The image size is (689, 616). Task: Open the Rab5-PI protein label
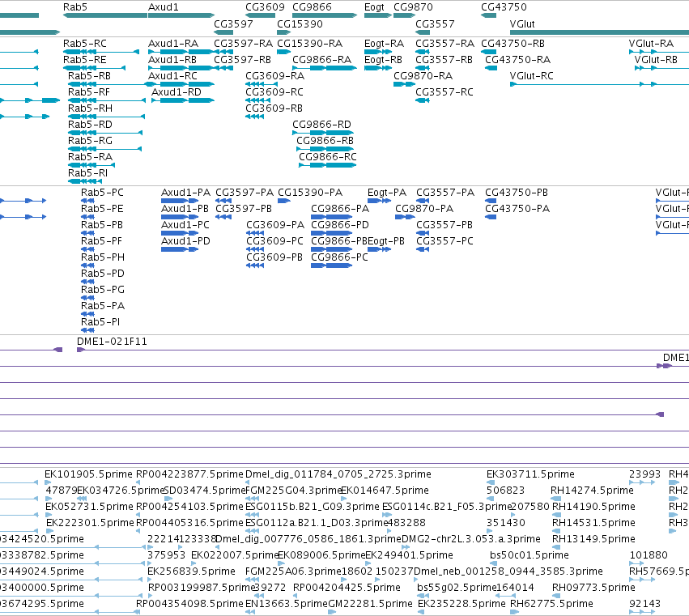(100, 322)
